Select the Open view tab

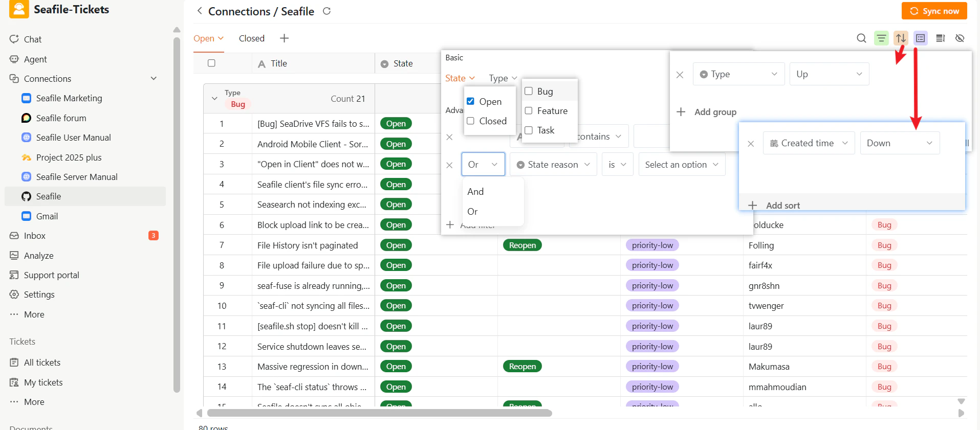pyautogui.click(x=208, y=38)
